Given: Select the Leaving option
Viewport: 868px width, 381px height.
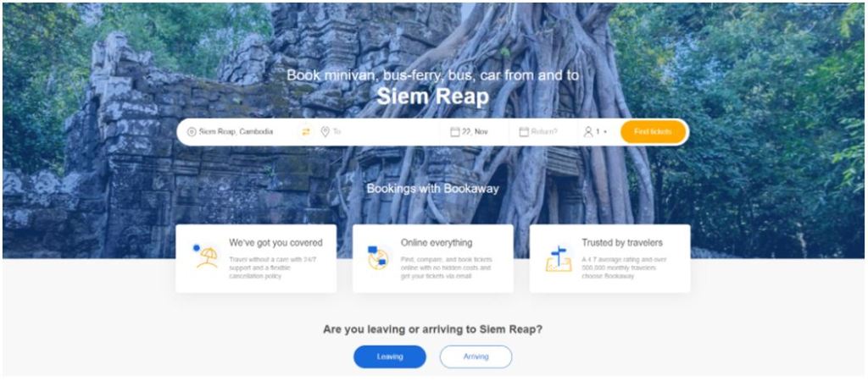Looking at the screenshot, I should tap(390, 356).
